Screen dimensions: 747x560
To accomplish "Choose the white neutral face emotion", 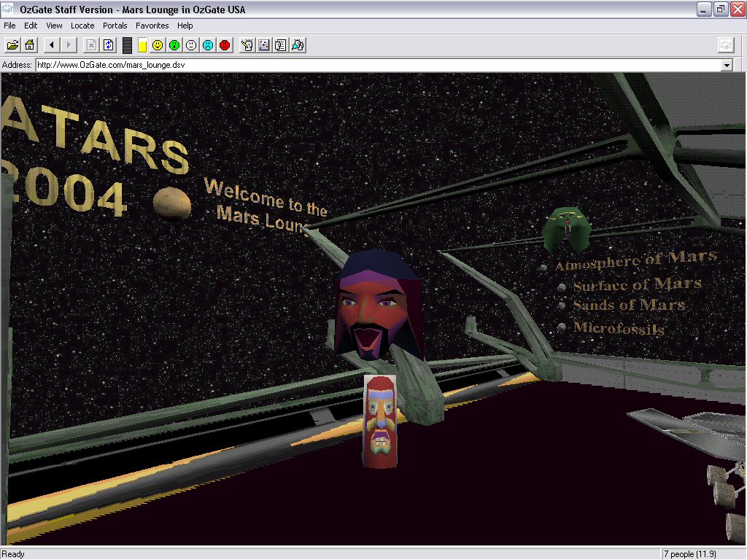I will (191, 45).
